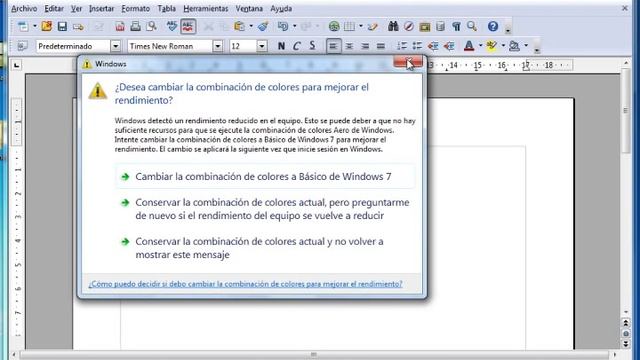Open the Formato menu
The height and width of the screenshot is (360, 640).
[136, 8]
